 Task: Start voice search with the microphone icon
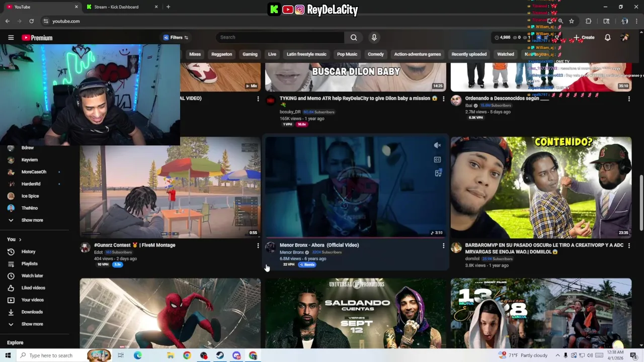pos(374,37)
